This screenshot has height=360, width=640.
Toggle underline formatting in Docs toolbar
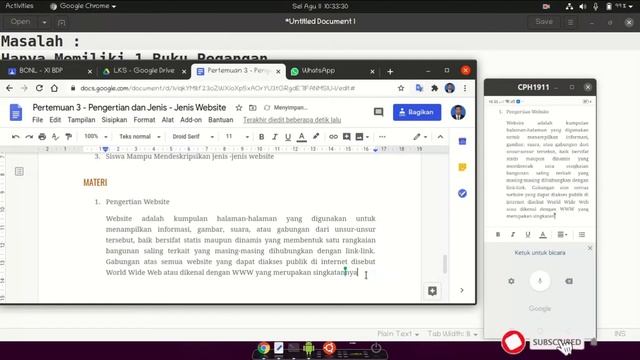click(x=288, y=137)
